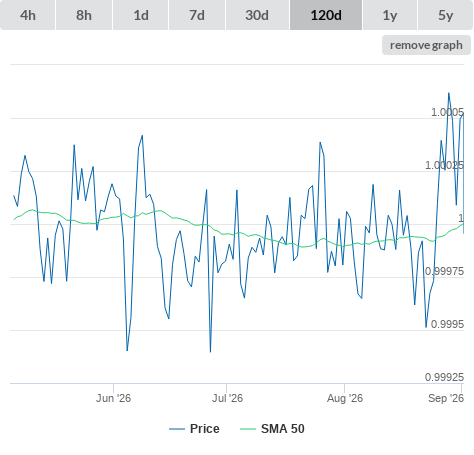Switch to the 8h time range
Viewport: 474px width, 455px height.
coord(84,15)
